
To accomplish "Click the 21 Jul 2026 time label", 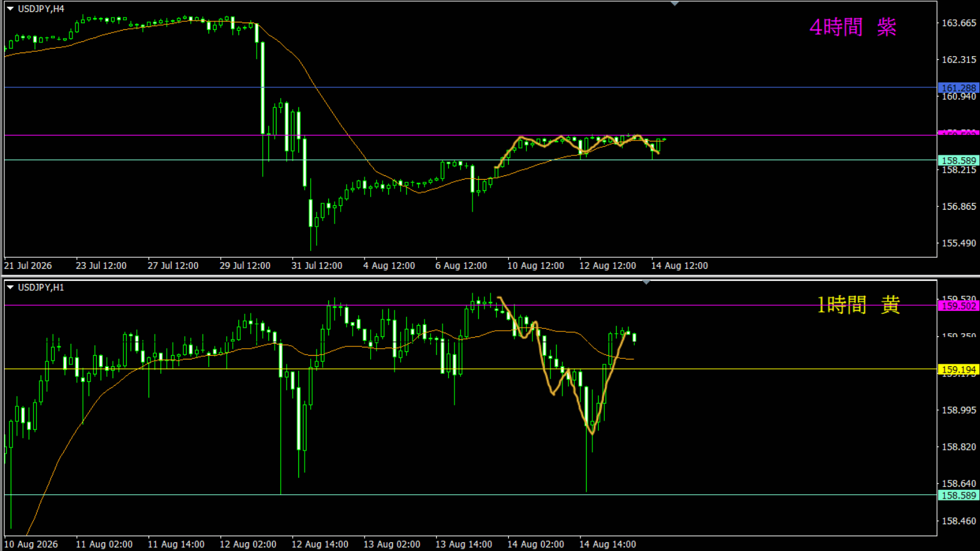I will pos(27,266).
